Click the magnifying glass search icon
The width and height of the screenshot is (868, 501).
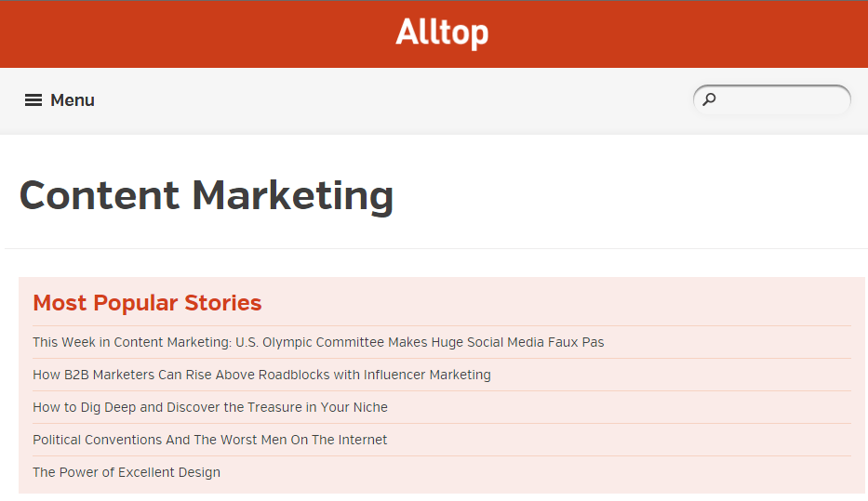click(x=709, y=99)
